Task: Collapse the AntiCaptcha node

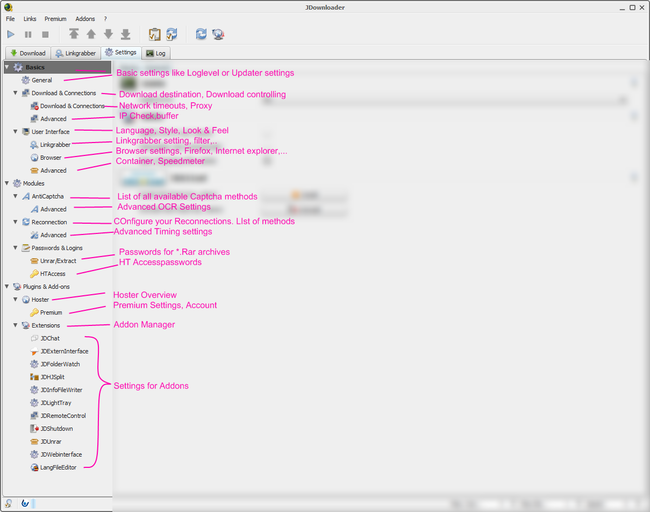Action: [x=15, y=196]
